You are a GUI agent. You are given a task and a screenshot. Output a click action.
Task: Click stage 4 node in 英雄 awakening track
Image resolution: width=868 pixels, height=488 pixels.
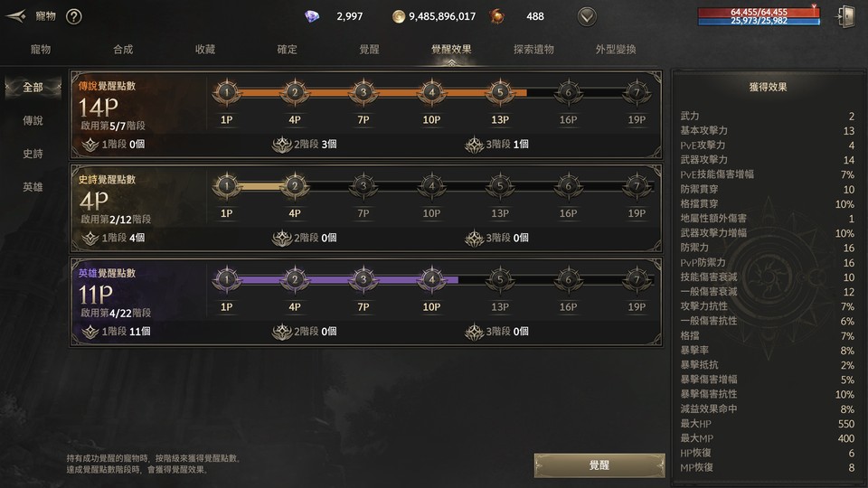coord(431,280)
